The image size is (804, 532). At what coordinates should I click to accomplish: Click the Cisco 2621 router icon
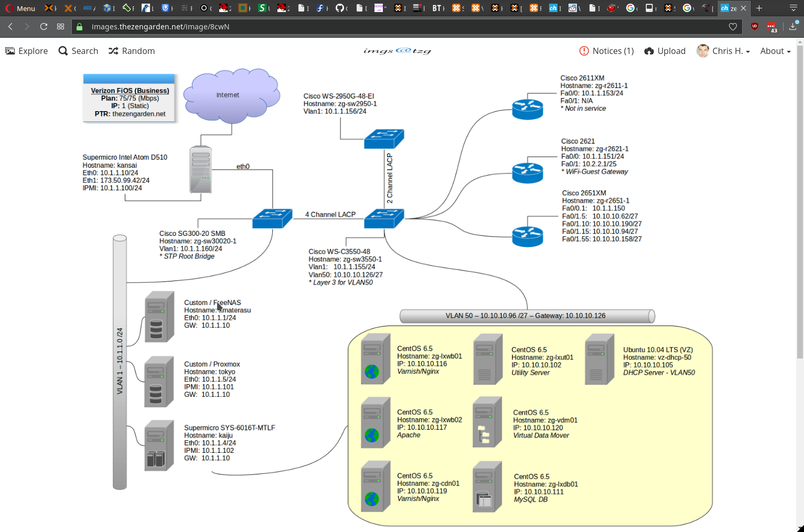(x=528, y=173)
